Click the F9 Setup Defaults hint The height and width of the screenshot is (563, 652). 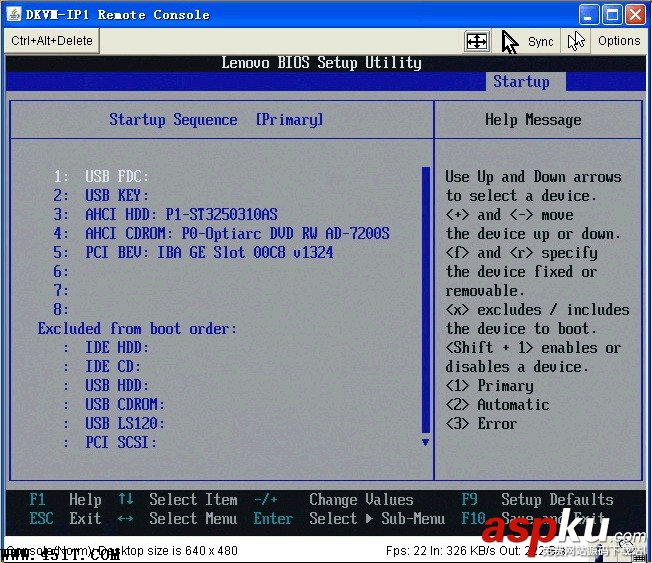coord(537,499)
